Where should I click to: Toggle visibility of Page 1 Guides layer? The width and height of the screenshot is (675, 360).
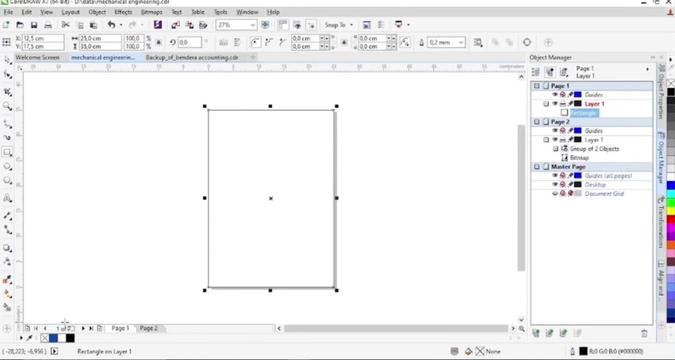pyautogui.click(x=555, y=95)
